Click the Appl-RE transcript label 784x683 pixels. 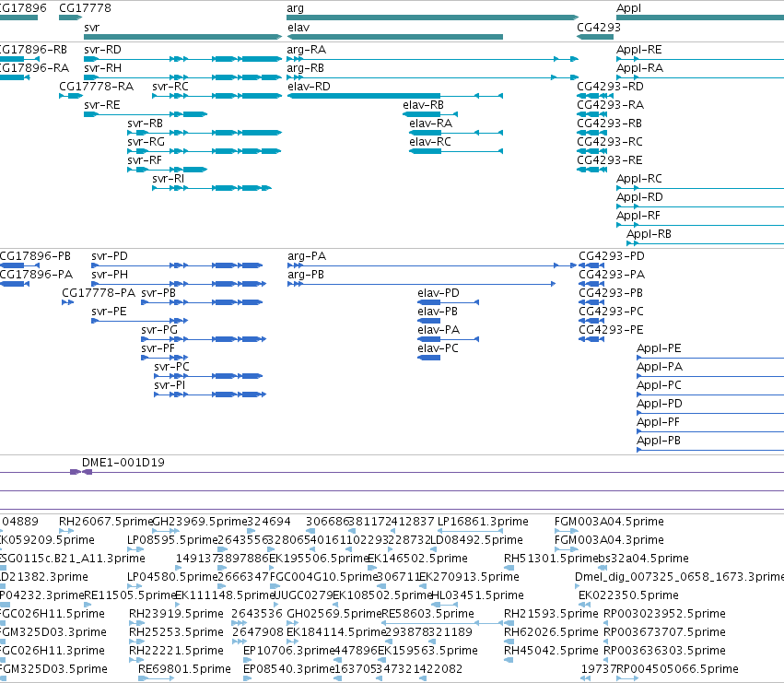pyautogui.click(x=639, y=50)
